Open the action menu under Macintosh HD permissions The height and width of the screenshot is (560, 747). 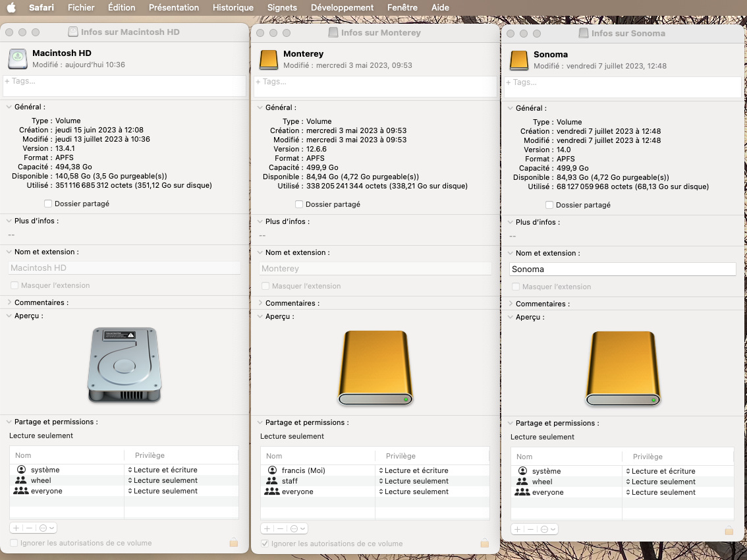[x=47, y=528]
